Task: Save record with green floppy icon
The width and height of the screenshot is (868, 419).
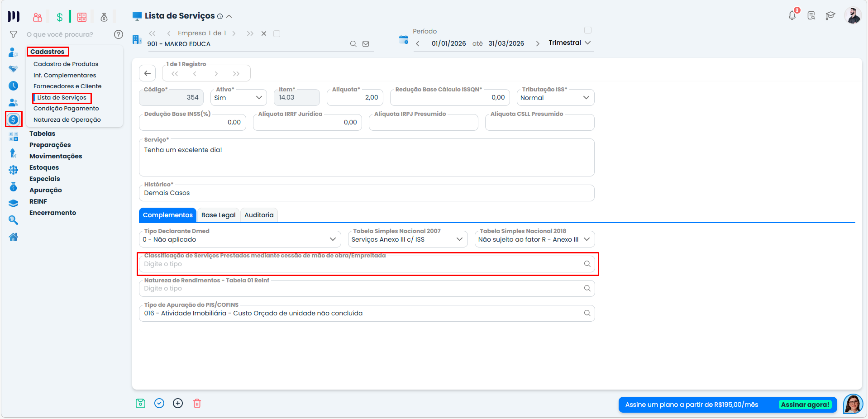Action: point(141,403)
